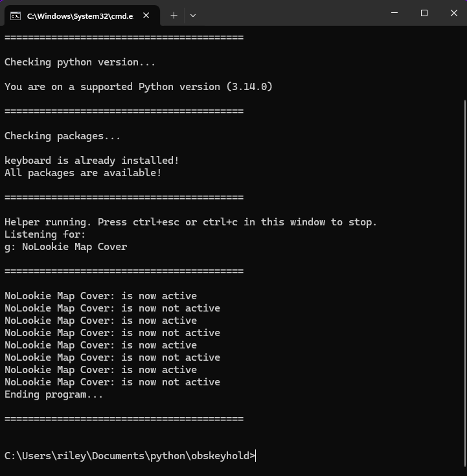The width and height of the screenshot is (467, 476).
Task: Click the "Ending program..." output line
Action: click(54, 394)
